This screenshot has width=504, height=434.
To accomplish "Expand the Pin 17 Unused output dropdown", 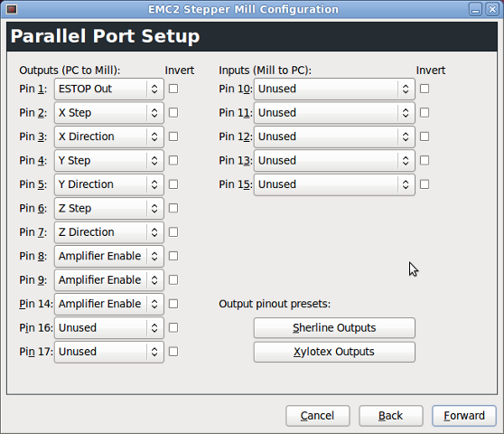I will [x=109, y=352].
